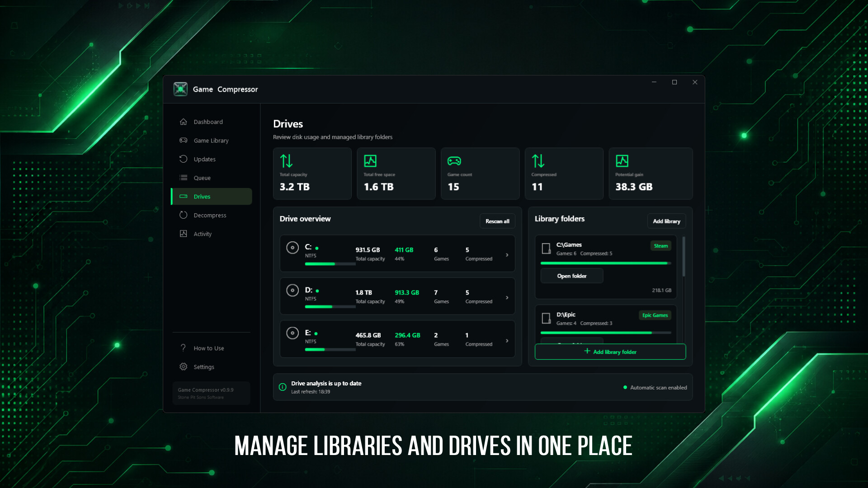Click the 1.6 TB free space value

[x=379, y=187]
